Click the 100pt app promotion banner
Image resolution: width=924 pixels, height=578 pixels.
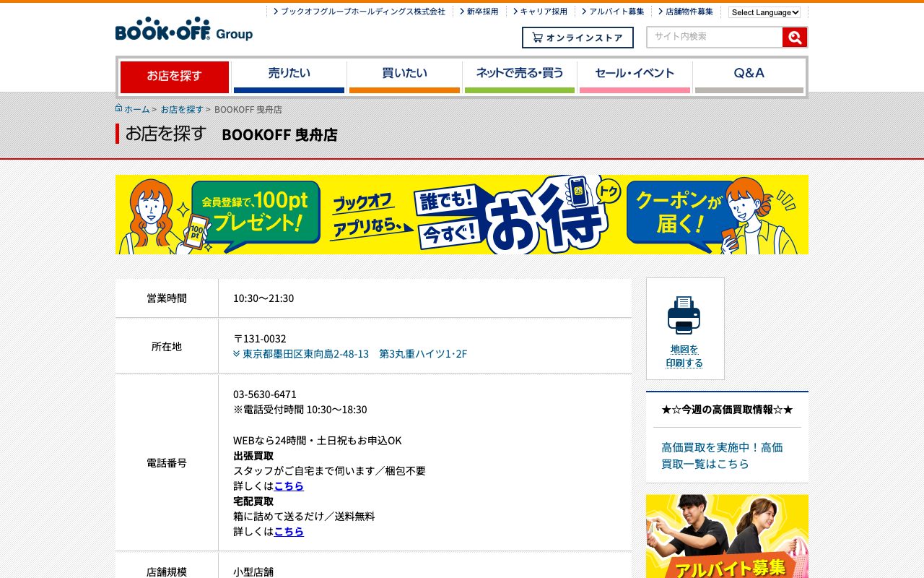click(x=462, y=215)
